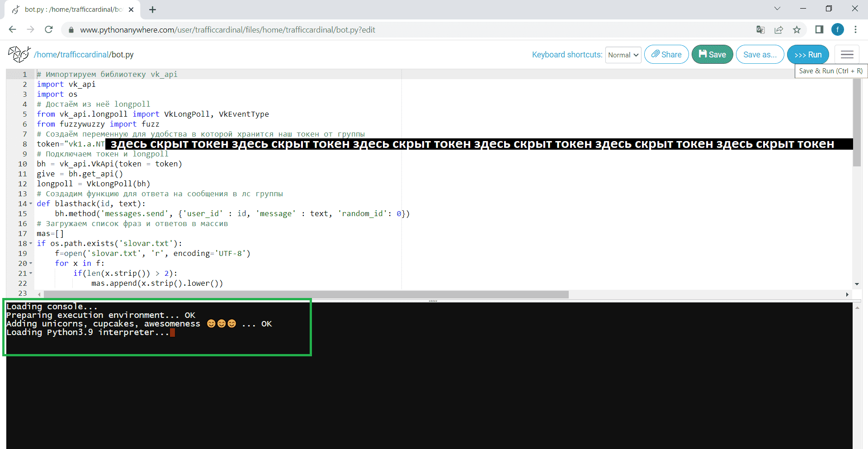868x449 pixels.
Task: Open Google Translate icon in address bar
Action: [x=760, y=30]
